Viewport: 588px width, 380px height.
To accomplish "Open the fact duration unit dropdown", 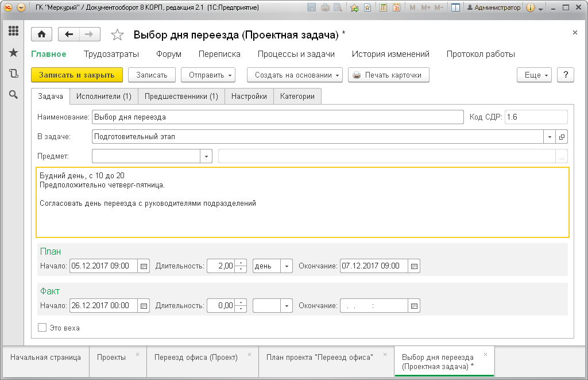I will [287, 306].
